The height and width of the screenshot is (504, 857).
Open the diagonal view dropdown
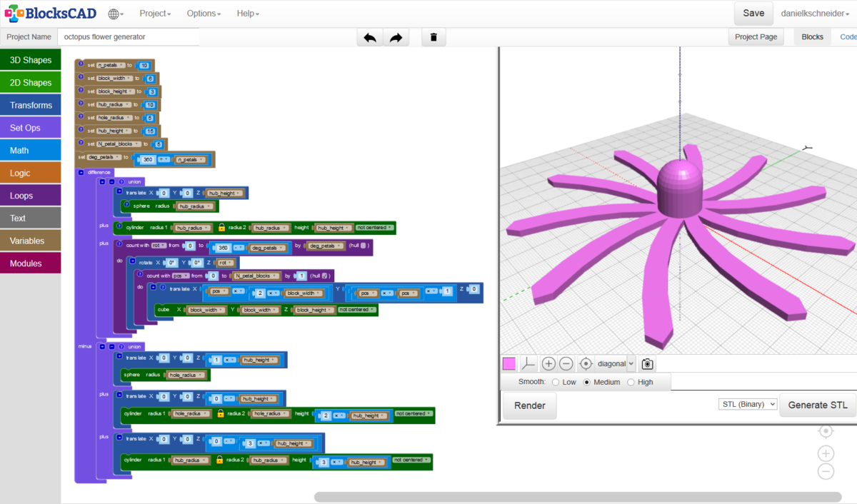tap(616, 364)
